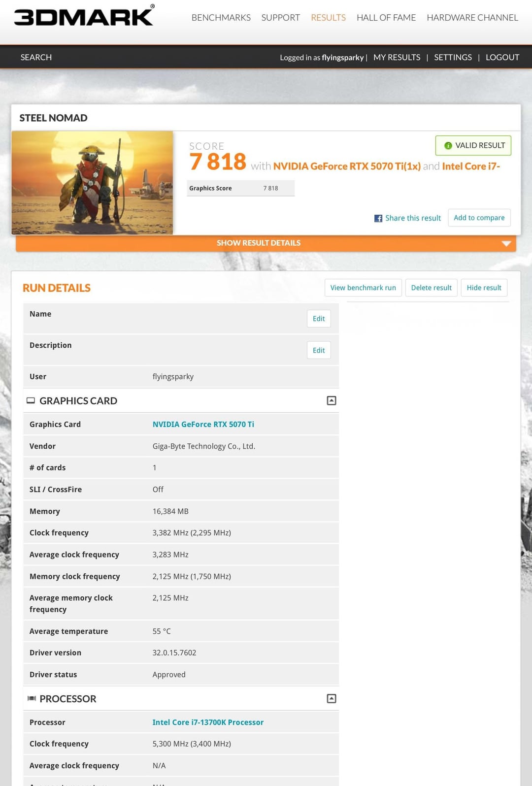Viewport: 532px width, 786px height.
Task: Click the green valid result info icon
Action: coord(448,146)
